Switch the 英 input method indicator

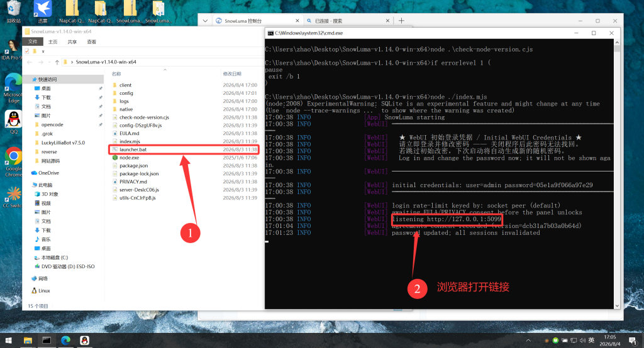pos(591,340)
